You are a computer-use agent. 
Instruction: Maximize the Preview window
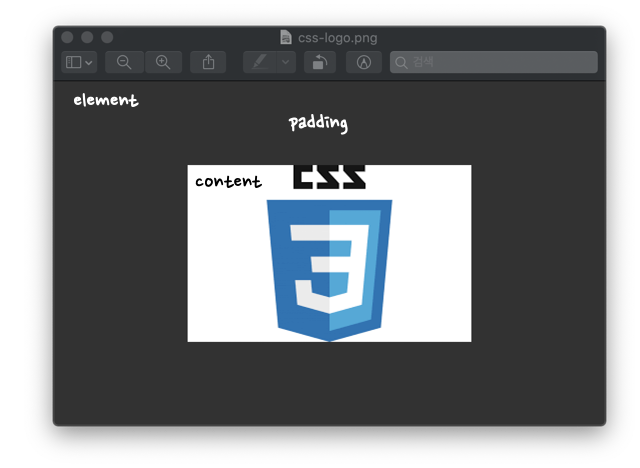107,37
